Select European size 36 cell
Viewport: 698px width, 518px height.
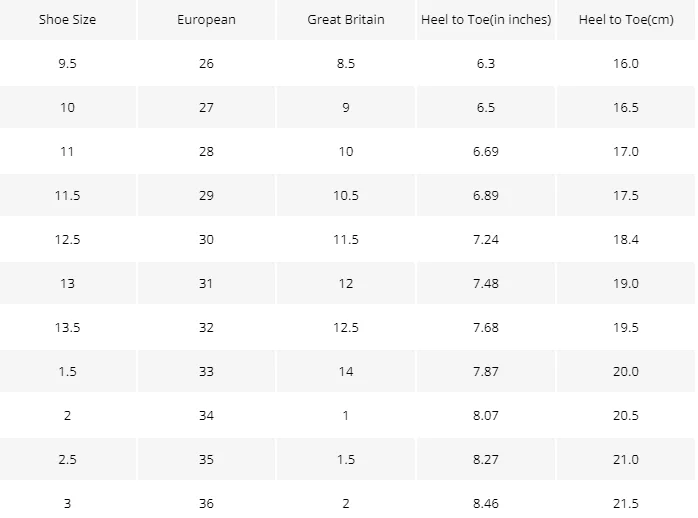(x=206, y=503)
